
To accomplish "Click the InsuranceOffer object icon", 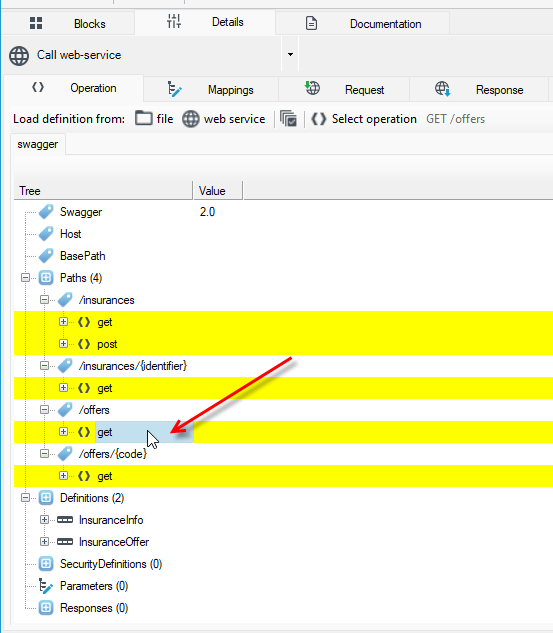I will (x=65, y=541).
